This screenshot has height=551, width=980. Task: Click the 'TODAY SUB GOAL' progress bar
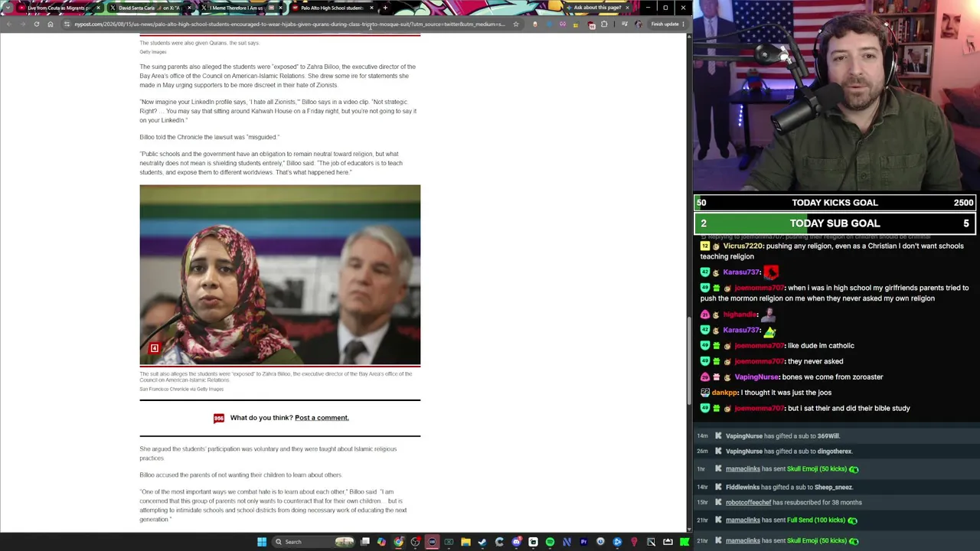tap(835, 223)
